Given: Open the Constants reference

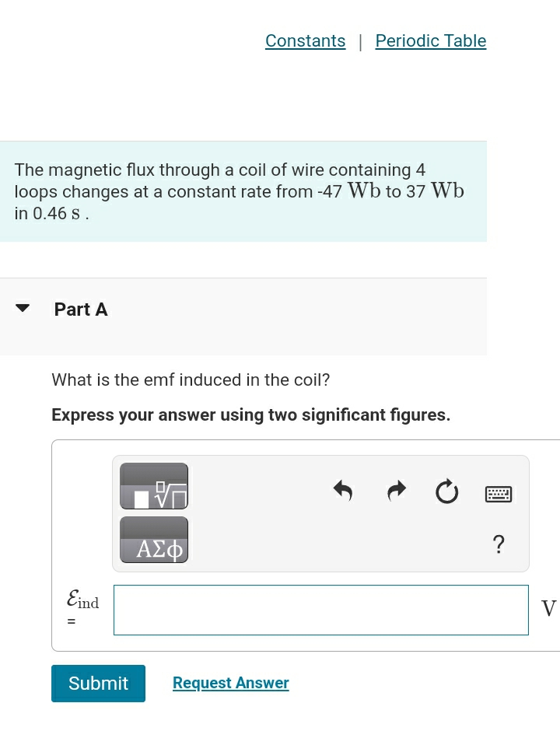Looking at the screenshot, I should tap(305, 40).
